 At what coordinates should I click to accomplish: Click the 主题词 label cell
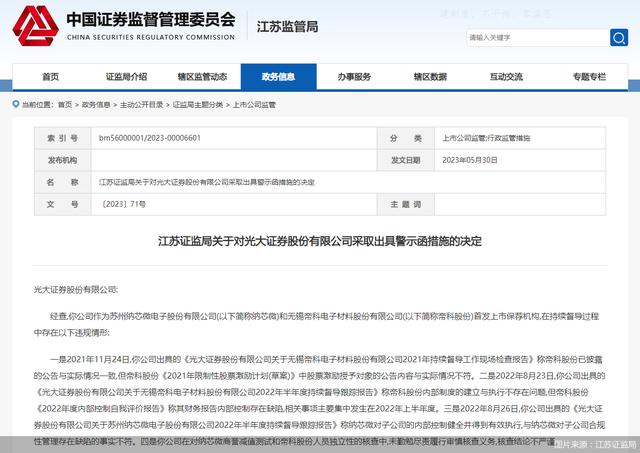coord(406,204)
